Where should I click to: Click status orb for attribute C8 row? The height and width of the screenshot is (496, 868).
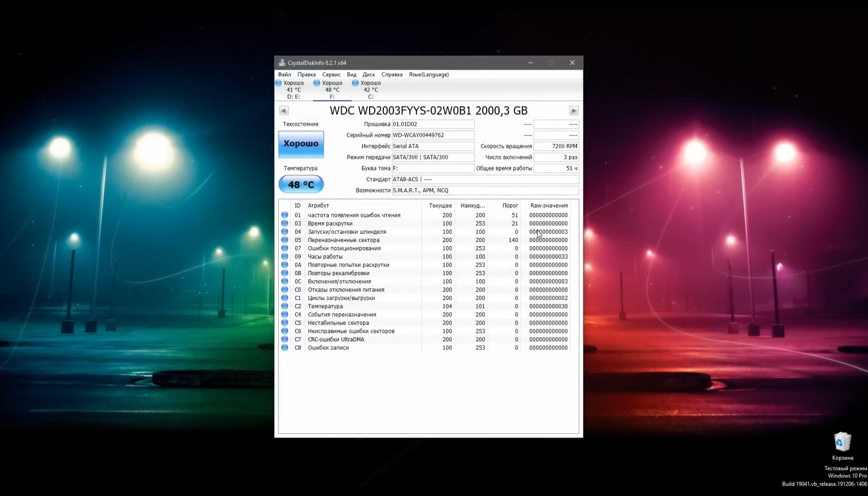click(285, 348)
